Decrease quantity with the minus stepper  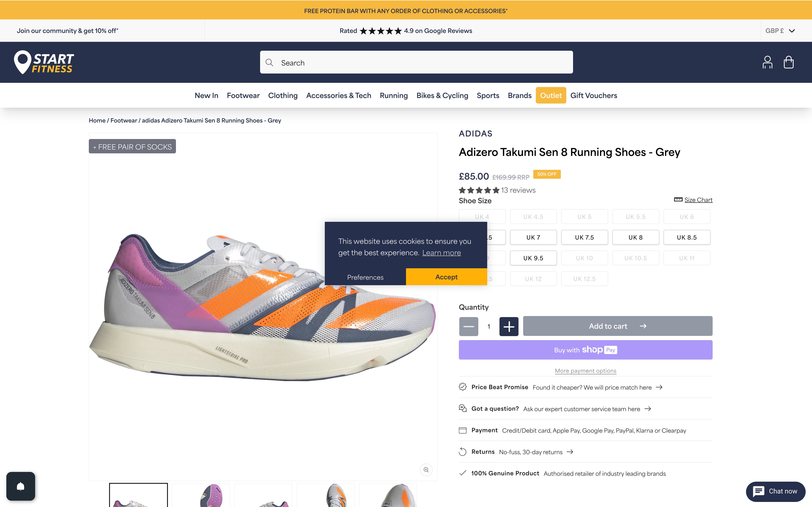[468, 326]
